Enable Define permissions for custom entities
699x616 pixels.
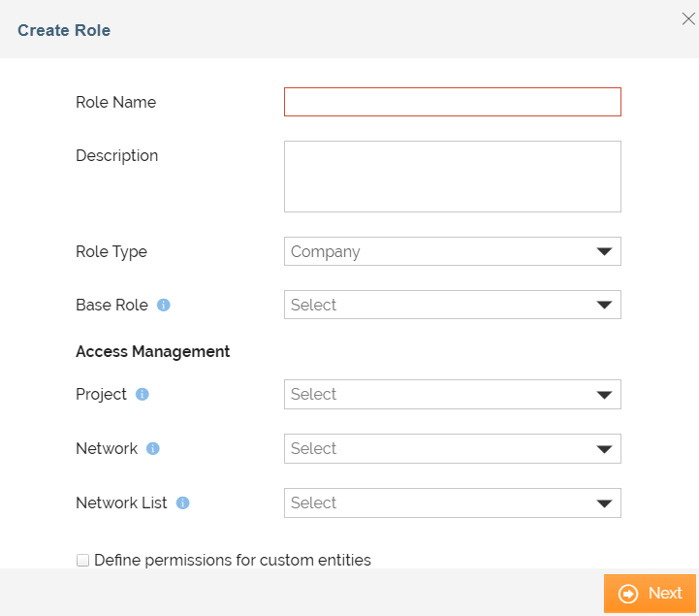[82, 560]
